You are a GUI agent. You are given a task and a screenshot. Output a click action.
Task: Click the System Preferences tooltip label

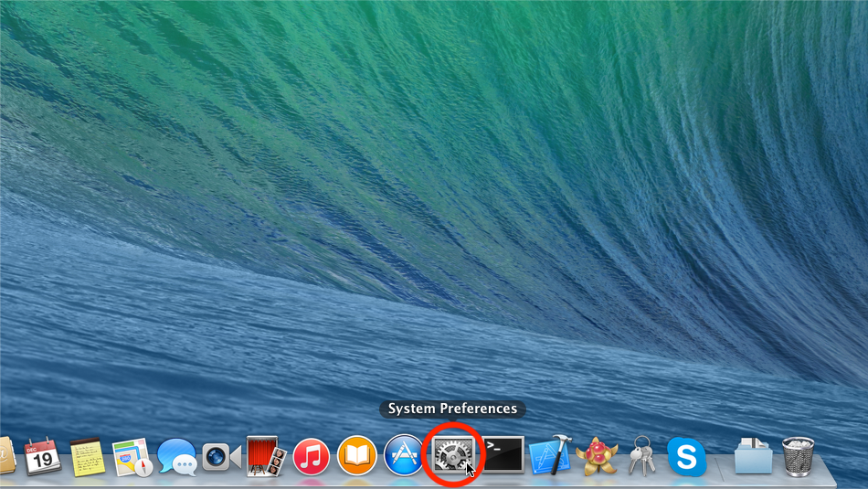pos(452,409)
